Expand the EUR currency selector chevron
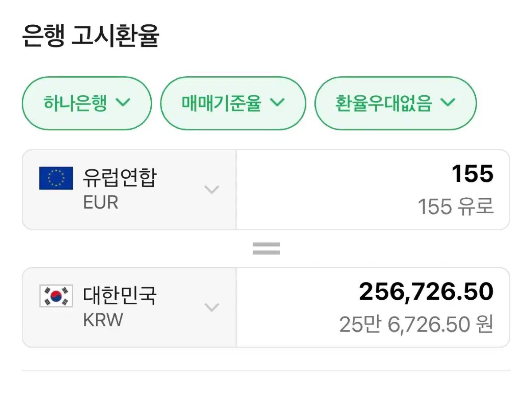Screen dimensions: 532x395 point(212,190)
